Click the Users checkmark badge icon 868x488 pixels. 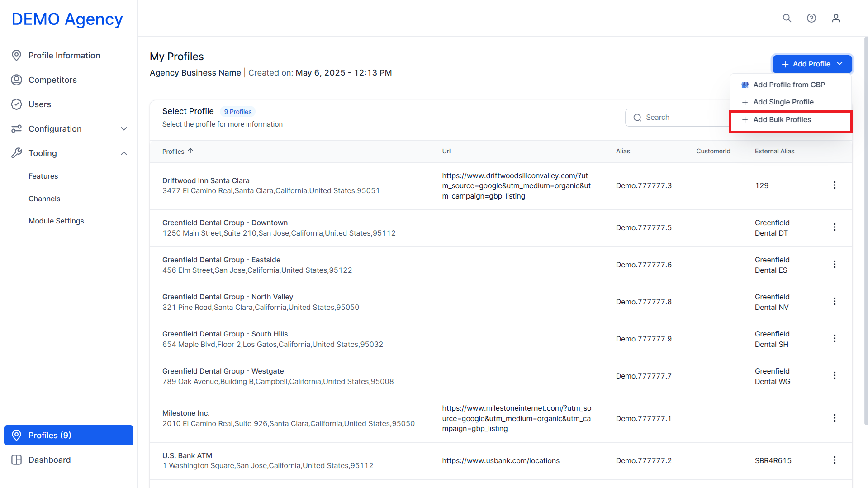tap(17, 104)
